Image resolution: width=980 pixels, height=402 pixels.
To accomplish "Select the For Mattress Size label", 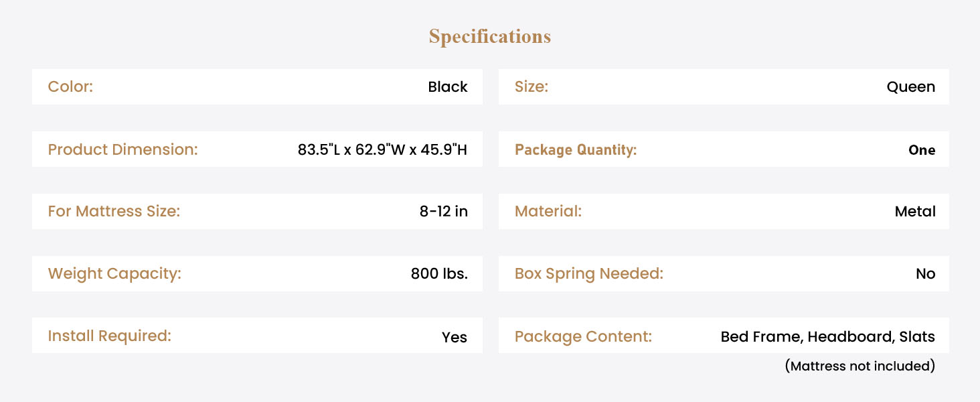I will [114, 212].
